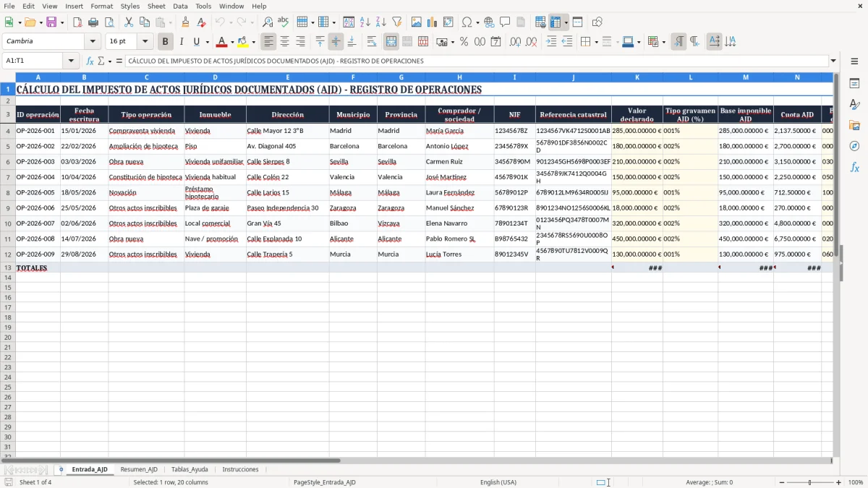Screen dimensions: 868x488
Task: Open the Font Size dropdown
Action: [x=145, y=42]
